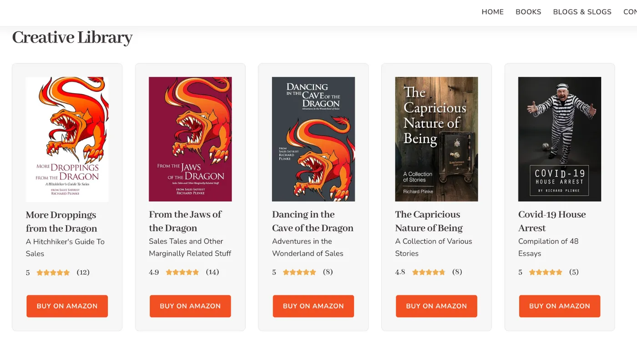Click the Covid-19 House Arrest title text
This screenshot has width=637, height=364.
coord(552,221)
